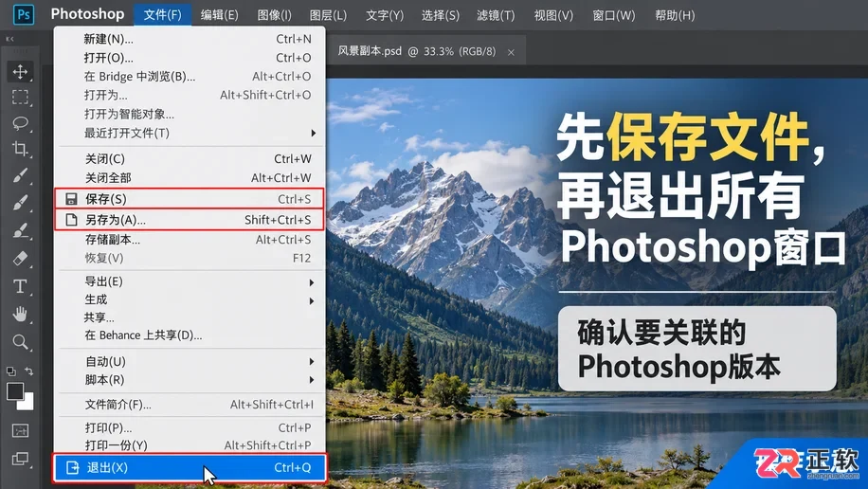868x489 pixels.
Task: Change the screen mode icon
Action: click(x=20, y=459)
